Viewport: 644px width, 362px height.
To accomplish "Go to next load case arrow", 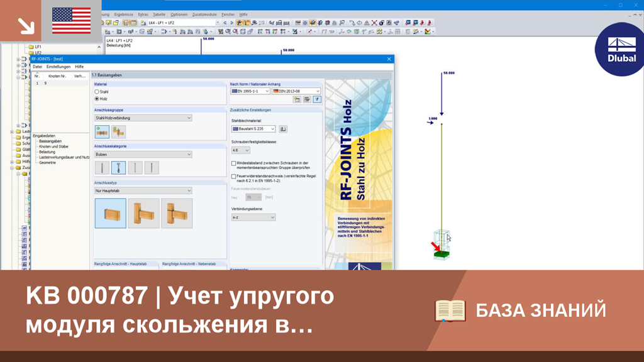I will [231, 23].
